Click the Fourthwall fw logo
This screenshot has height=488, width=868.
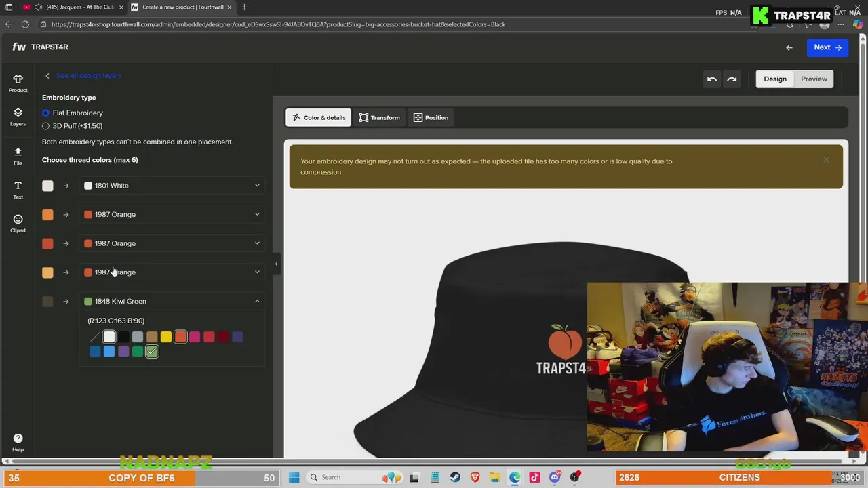pyautogui.click(x=19, y=47)
